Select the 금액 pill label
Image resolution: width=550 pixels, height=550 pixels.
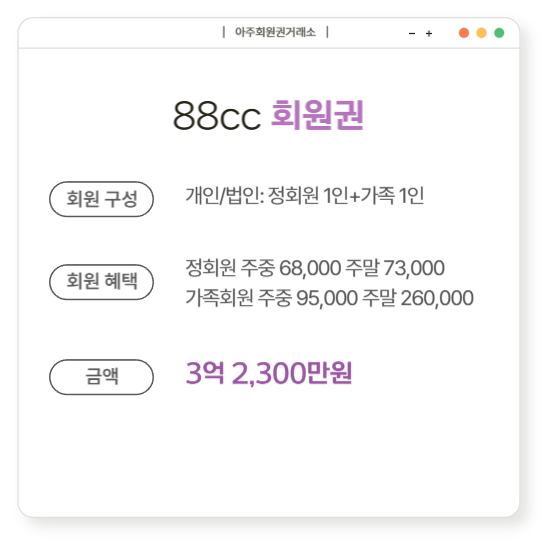coord(101,377)
